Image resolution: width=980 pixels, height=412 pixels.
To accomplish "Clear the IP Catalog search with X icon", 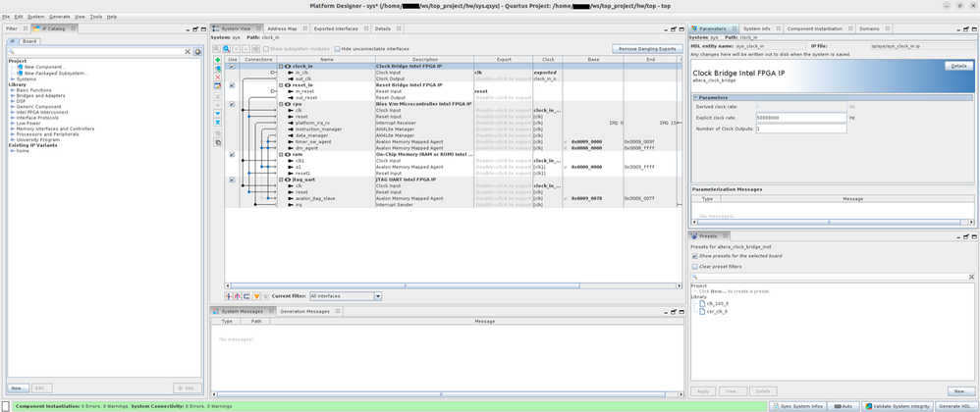I will [x=189, y=51].
